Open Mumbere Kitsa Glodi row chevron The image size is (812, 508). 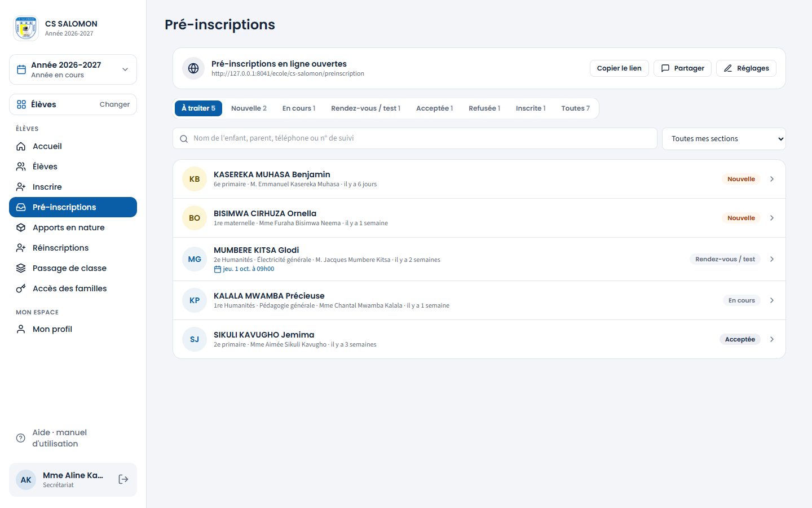click(x=772, y=259)
